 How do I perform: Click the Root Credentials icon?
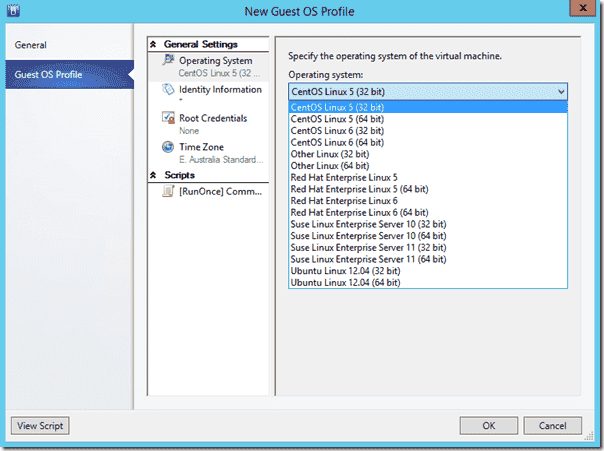[168, 117]
